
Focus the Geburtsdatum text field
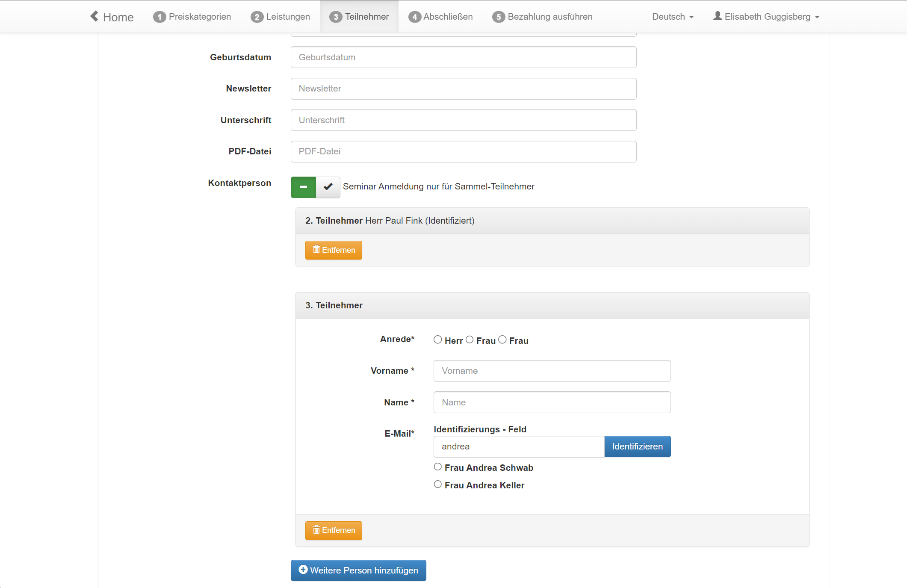click(x=463, y=57)
